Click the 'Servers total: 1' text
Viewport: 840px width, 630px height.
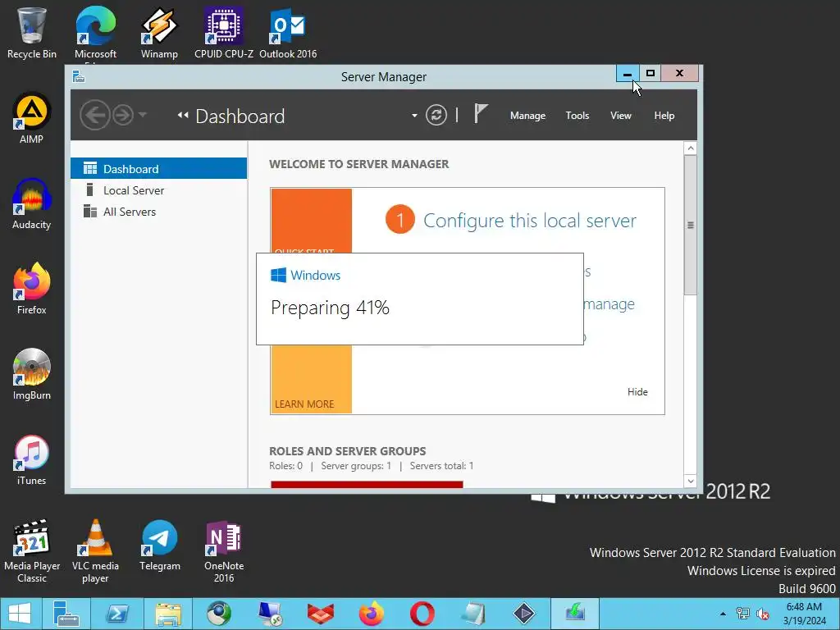(441, 466)
